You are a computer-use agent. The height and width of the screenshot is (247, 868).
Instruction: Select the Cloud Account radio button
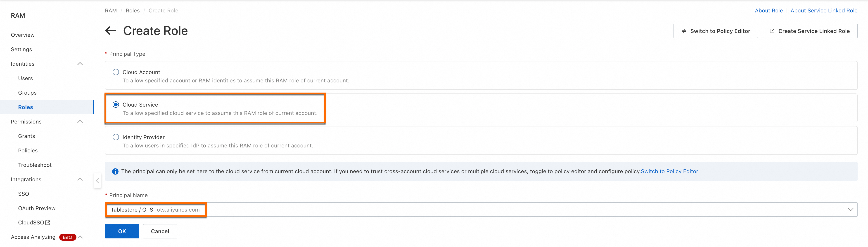pos(116,72)
